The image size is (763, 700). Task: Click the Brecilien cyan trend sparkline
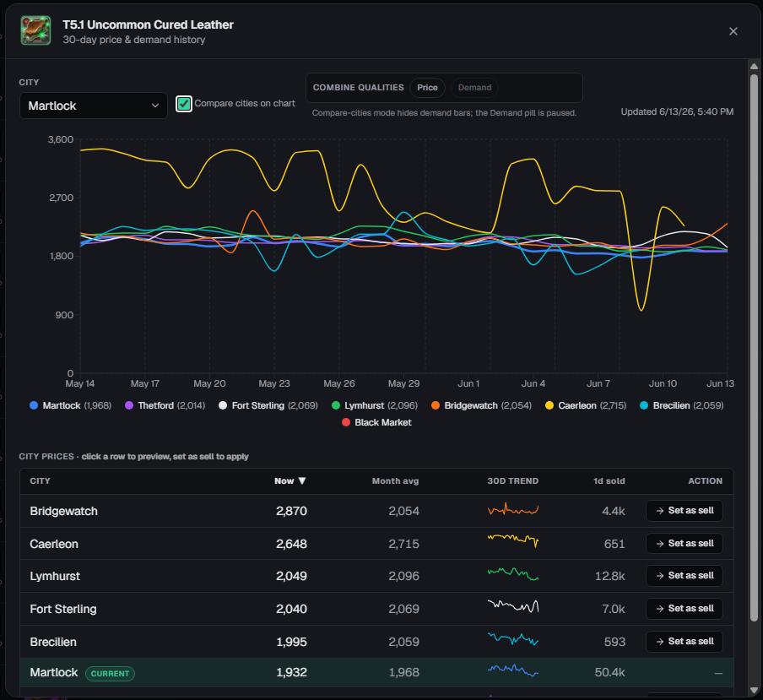click(x=513, y=638)
